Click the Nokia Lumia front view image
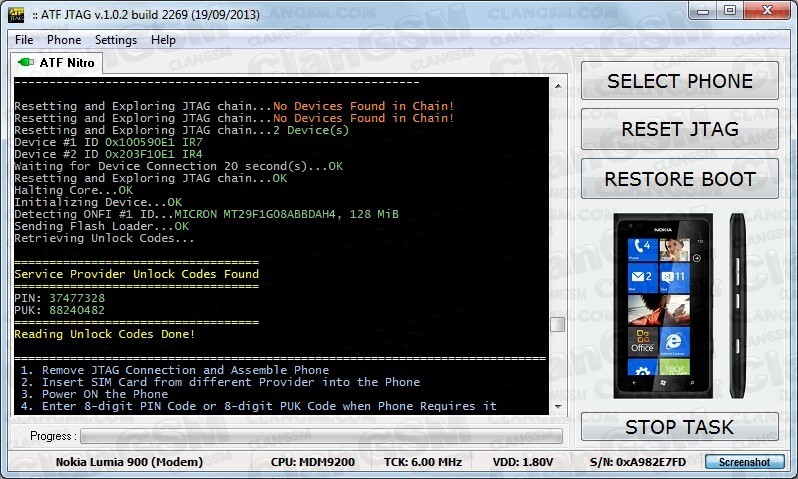 663,305
